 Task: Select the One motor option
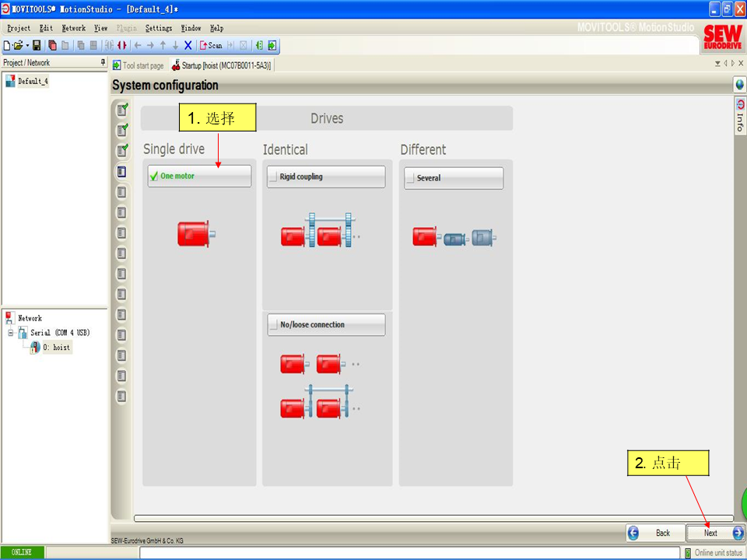pyautogui.click(x=199, y=176)
